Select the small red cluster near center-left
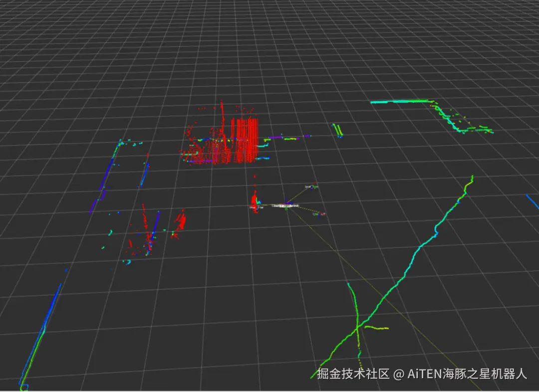The width and height of the screenshot is (539, 392). pyautogui.click(x=180, y=223)
